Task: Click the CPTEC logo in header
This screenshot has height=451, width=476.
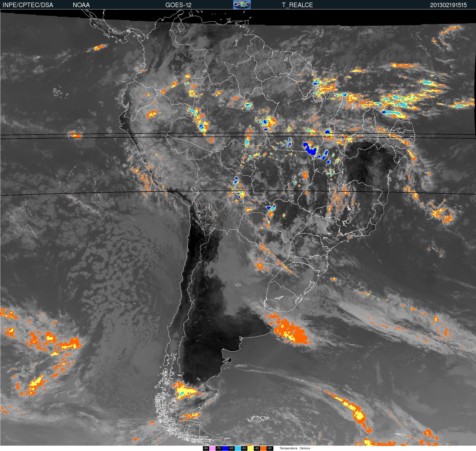Action: click(242, 5)
